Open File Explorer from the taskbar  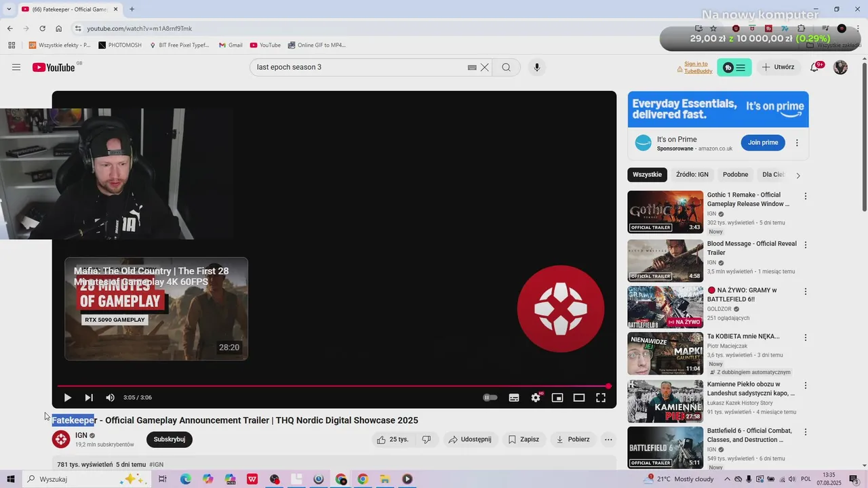384,479
